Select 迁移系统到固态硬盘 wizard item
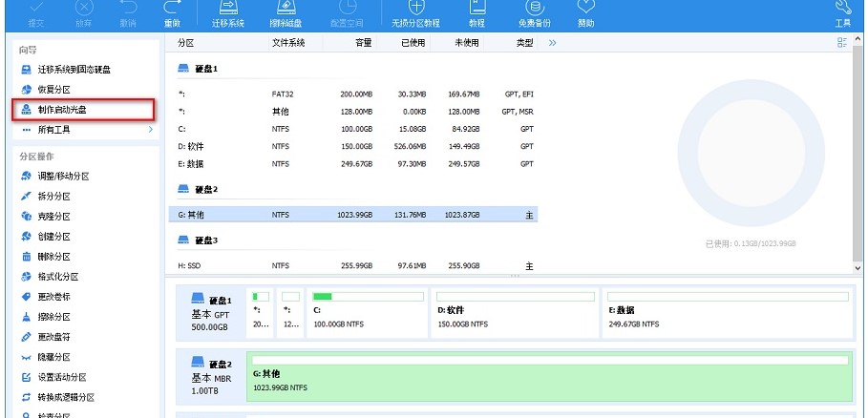Image resolution: width=868 pixels, height=418 pixels. click(72, 70)
